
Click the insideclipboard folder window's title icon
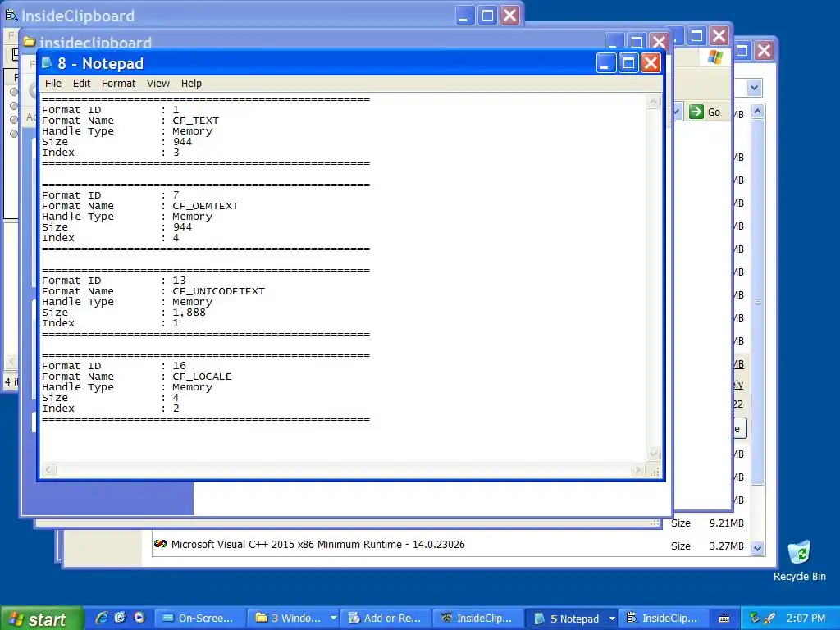coord(29,42)
